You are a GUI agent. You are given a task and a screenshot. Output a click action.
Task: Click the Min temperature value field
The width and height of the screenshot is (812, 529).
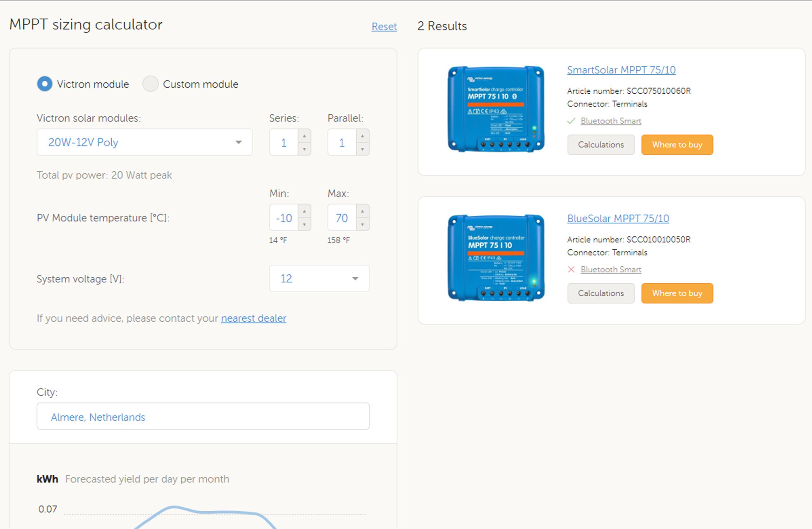click(284, 218)
